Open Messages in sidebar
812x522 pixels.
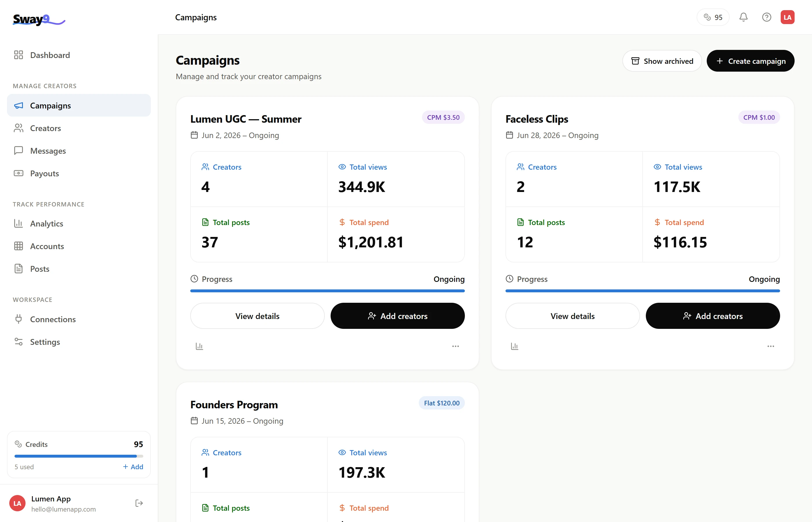tap(79, 151)
